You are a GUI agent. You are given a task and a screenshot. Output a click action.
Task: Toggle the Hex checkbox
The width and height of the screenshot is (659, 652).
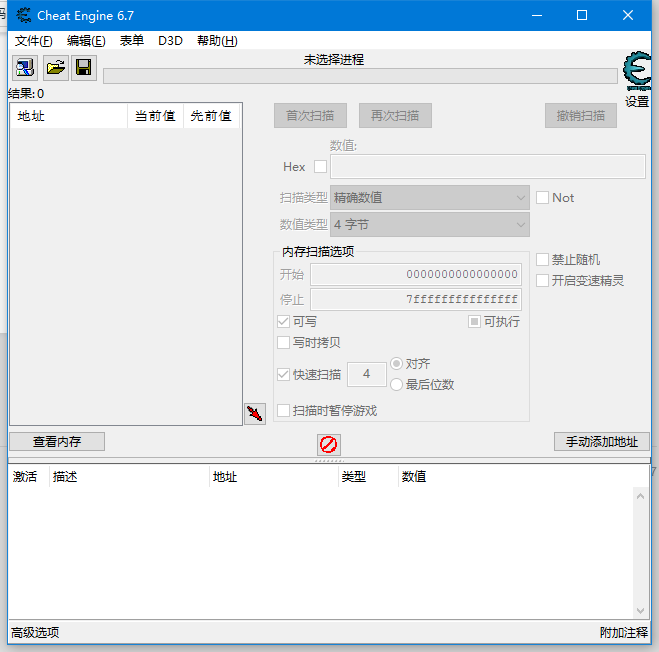[320, 166]
